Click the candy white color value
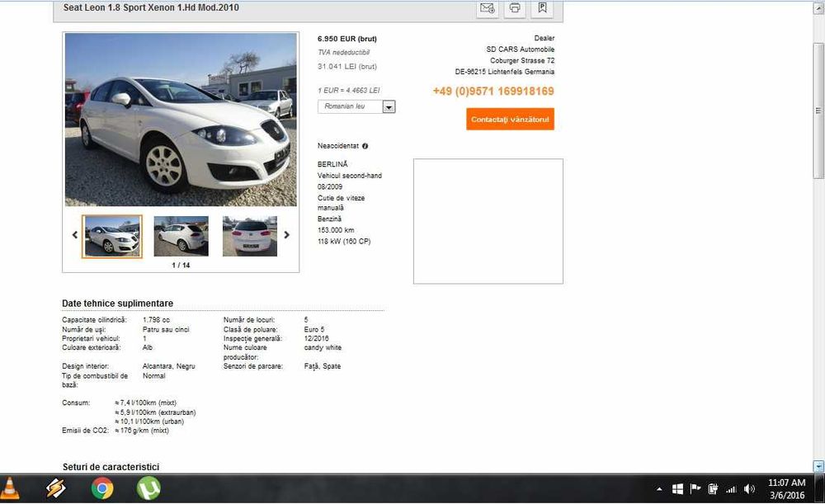Image resolution: width=825 pixels, height=504 pixels. (323, 348)
